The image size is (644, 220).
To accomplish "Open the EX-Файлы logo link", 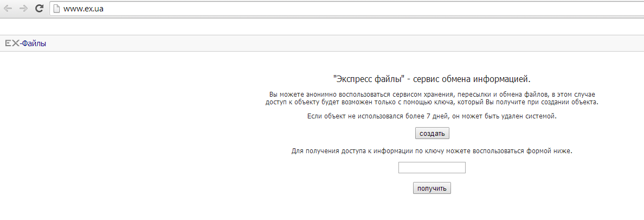I will click(25, 43).
